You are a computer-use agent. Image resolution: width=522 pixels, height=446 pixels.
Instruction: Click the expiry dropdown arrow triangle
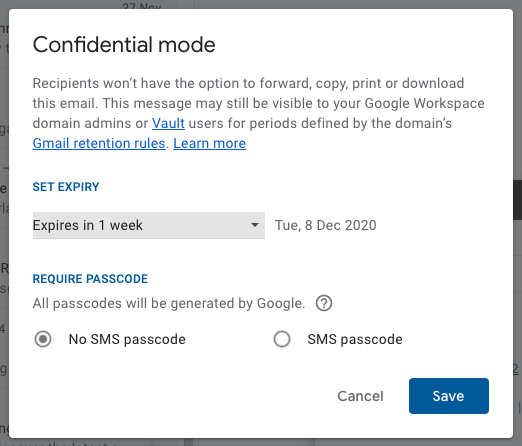coord(255,225)
